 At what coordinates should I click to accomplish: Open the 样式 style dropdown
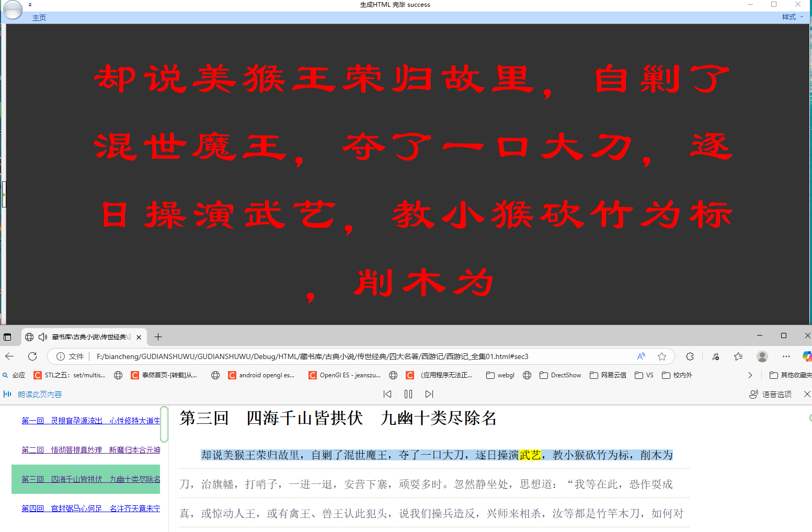pyautogui.click(x=793, y=17)
